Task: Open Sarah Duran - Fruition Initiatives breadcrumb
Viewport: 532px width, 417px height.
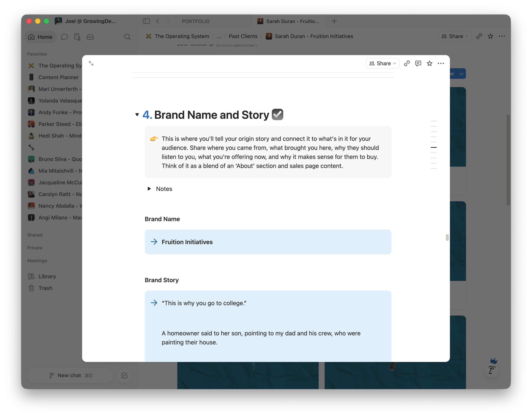Action: [x=309, y=36]
